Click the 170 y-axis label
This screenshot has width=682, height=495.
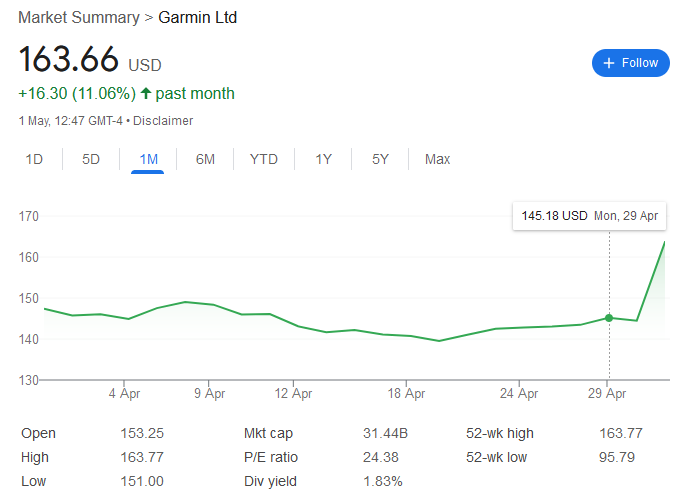coord(29,216)
